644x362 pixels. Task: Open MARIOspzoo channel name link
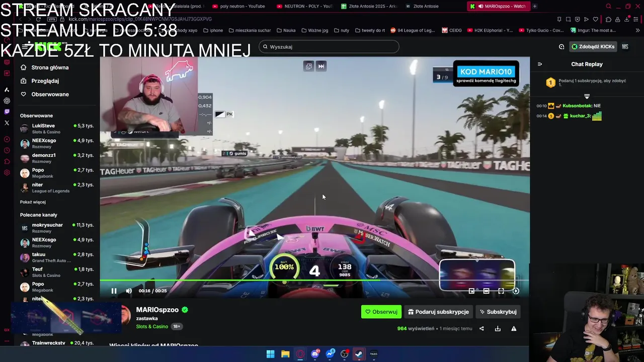click(x=157, y=310)
